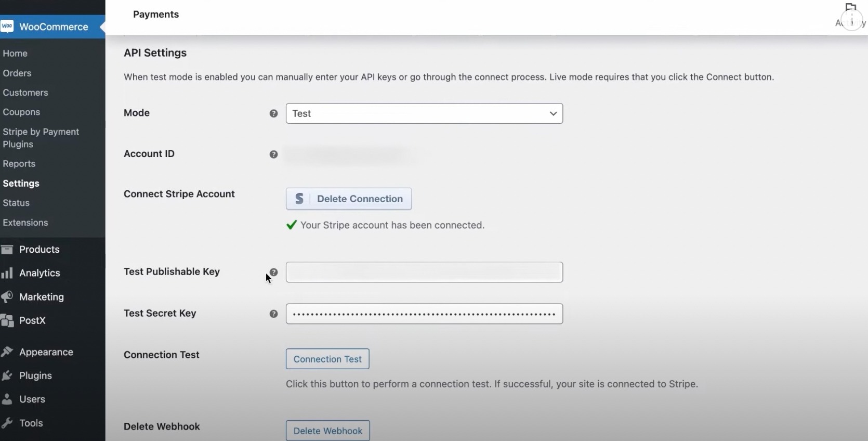This screenshot has height=441, width=868.
Task: Click the Delete Webhook button
Action: (328, 431)
